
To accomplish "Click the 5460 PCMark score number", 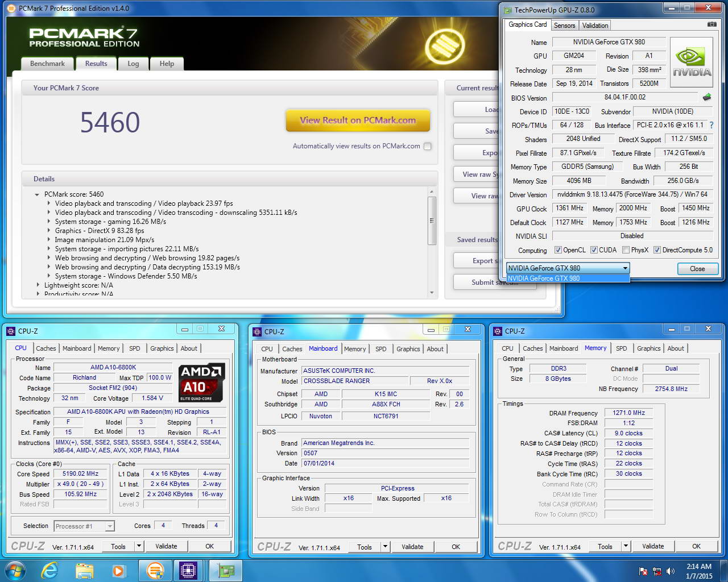I will coord(110,122).
